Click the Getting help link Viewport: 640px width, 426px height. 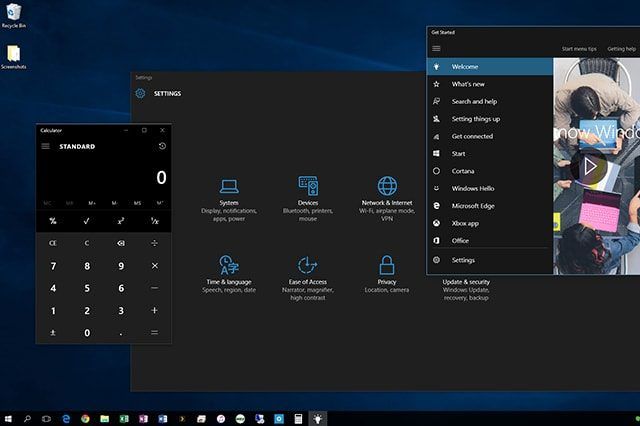(622, 48)
